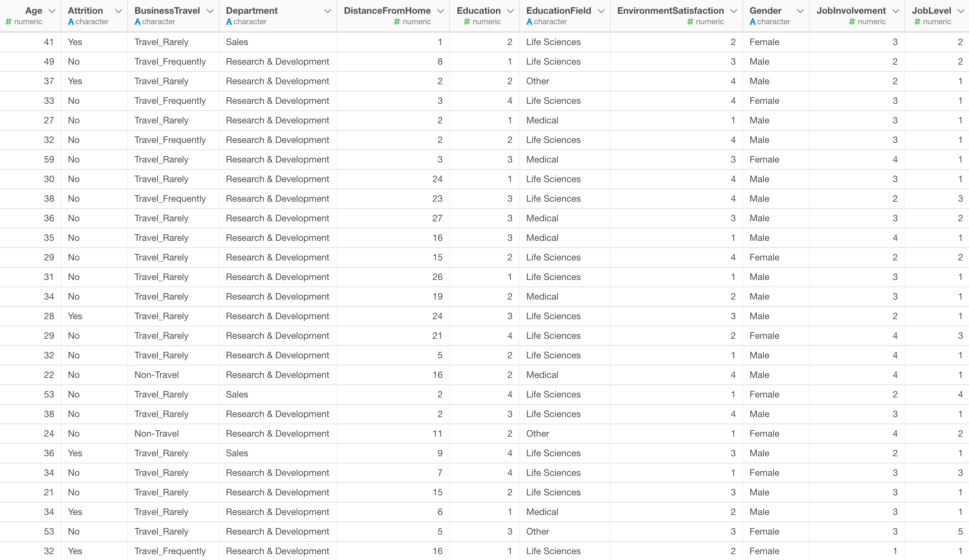Open the JobInvolvement column menu chevron

click(896, 11)
